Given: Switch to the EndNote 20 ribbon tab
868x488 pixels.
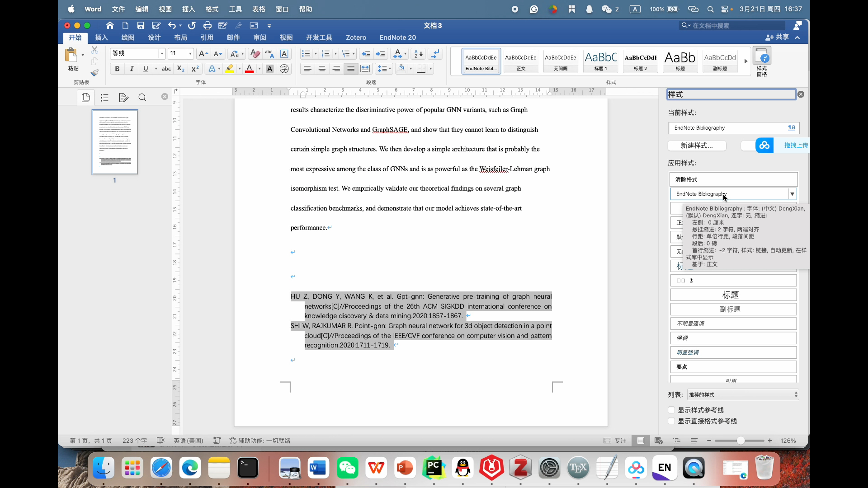Looking at the screenshot, I should [x=397, y=38].
